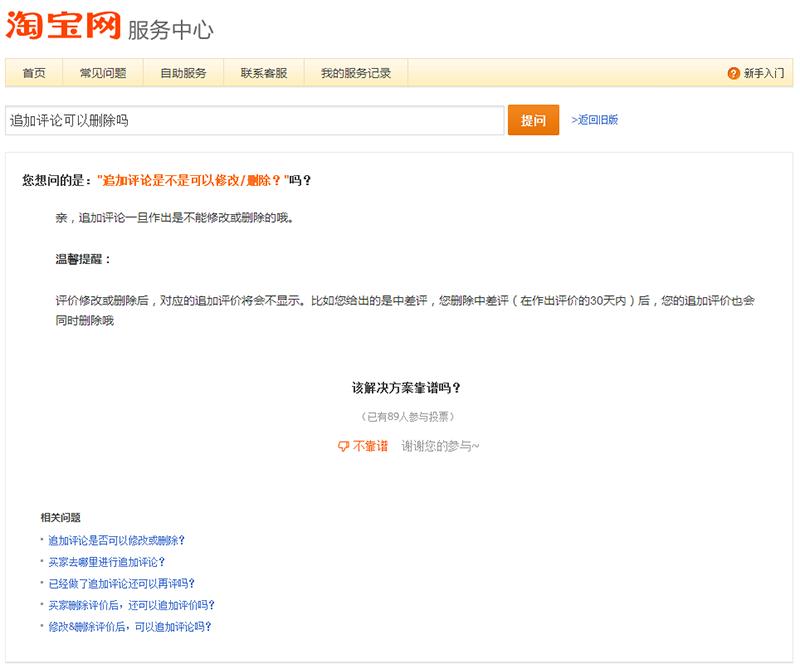
Task: Select the 自助服务 menu item
Action: pos(183,74)
